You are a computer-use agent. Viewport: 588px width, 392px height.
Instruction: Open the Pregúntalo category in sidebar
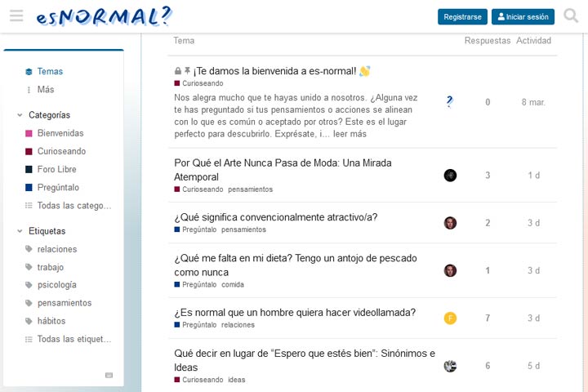click(x=58, y=187)
